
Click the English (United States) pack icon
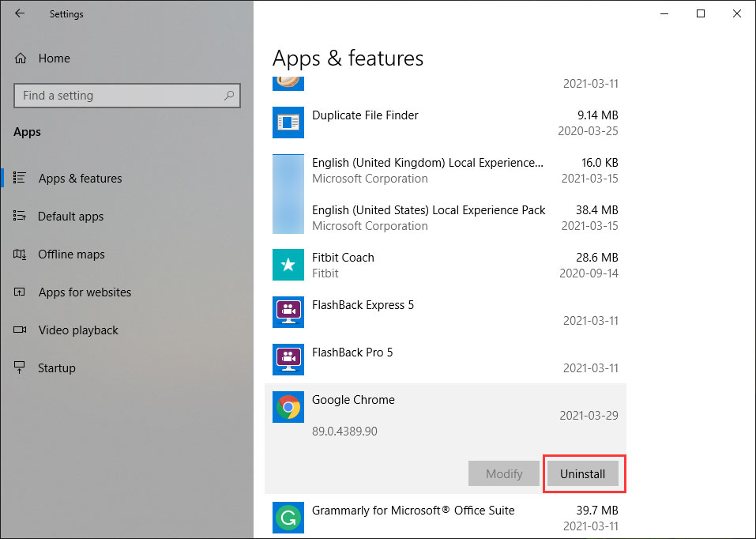[288, 217]
